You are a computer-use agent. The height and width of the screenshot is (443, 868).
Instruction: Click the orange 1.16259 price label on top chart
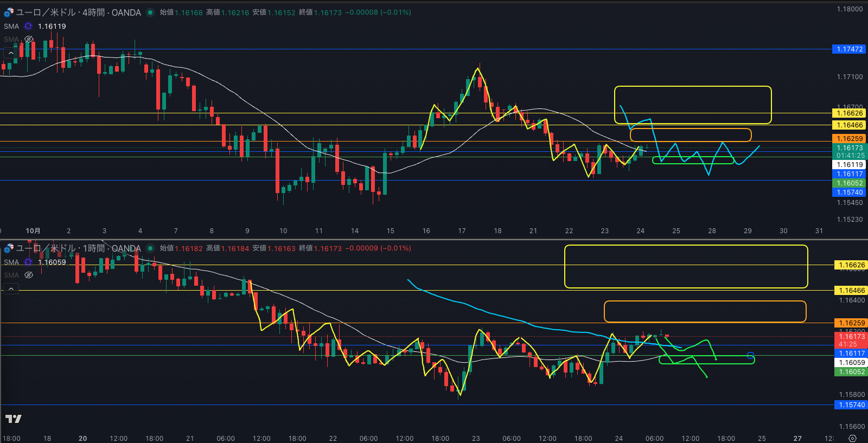[x=850, y=139]
